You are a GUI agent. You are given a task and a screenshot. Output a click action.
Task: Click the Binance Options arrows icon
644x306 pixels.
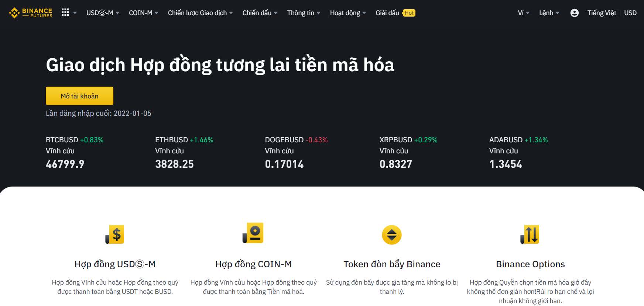(x=530, y=234)
